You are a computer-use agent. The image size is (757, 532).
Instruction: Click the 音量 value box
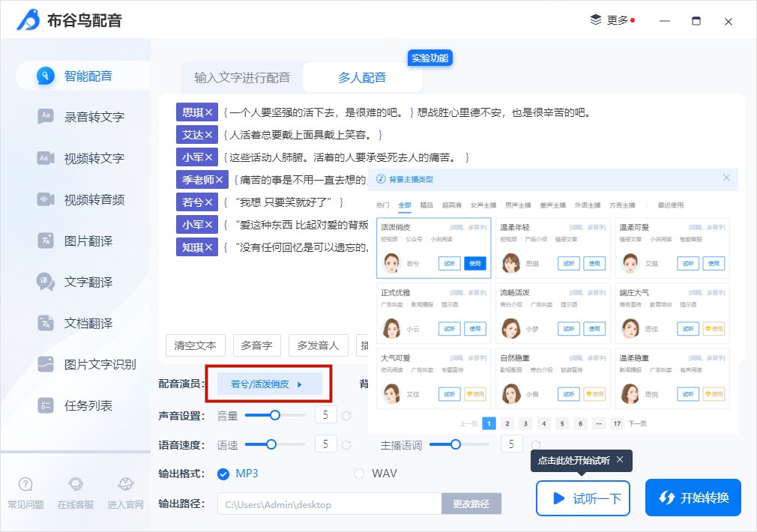(x=325, y=415)
